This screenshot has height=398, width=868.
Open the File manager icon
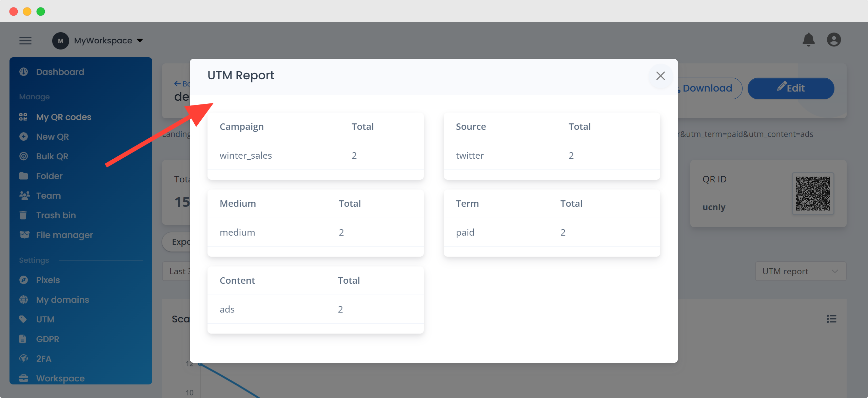point(23,235)
